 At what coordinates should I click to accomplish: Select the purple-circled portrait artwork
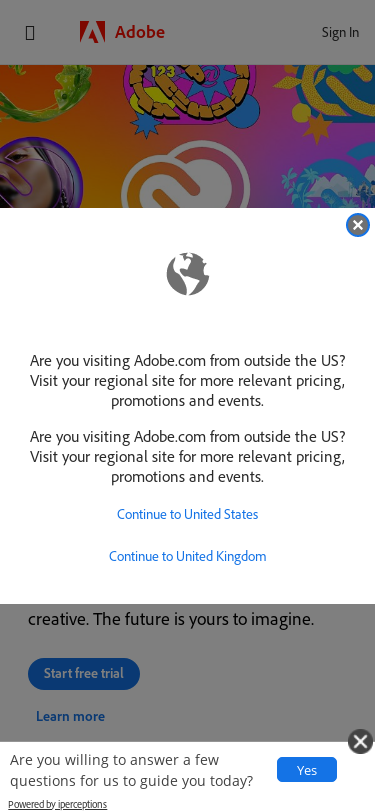39,172
